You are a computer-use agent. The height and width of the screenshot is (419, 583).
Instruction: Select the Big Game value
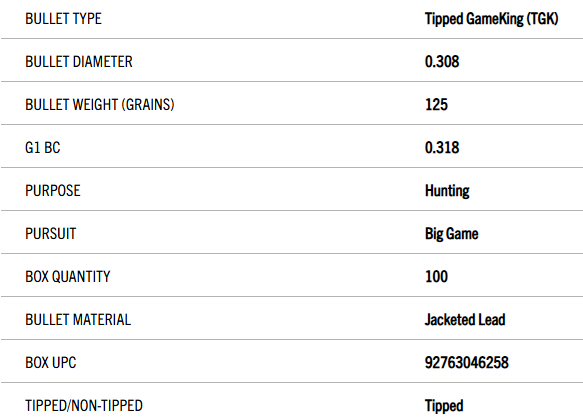click(451, 234)
